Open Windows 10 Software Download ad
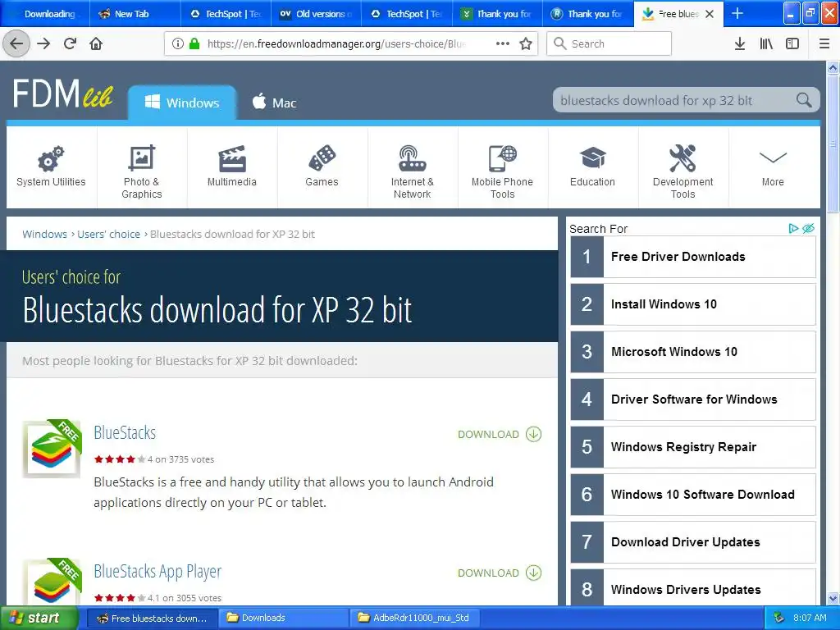The width and height of the screenshot is (840, 630). click(x=693, y=495)
